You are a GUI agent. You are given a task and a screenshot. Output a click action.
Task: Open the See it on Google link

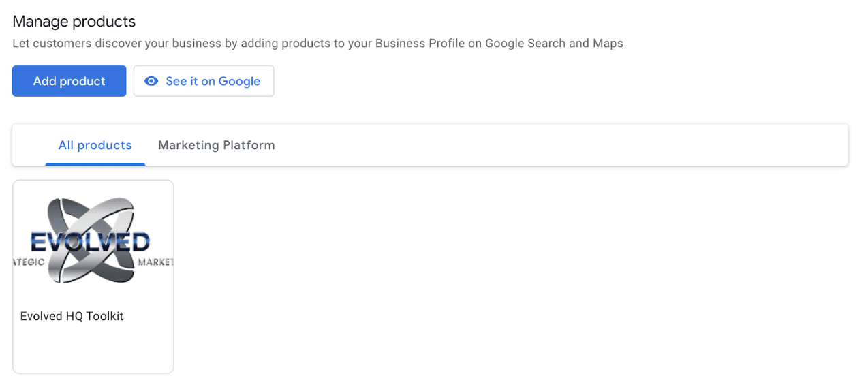204,81
